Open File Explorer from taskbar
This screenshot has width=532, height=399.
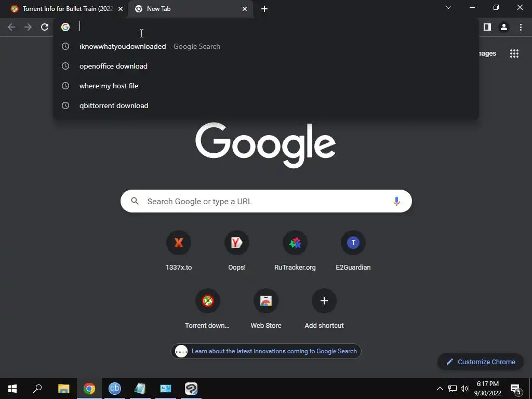(63, 389)
